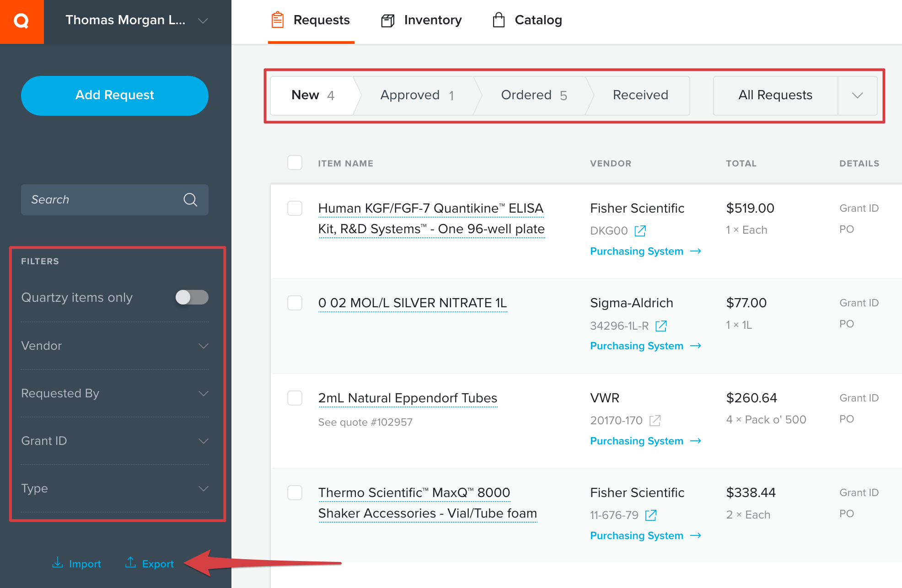Click arrow icon after Purchasing System for Eppendorf Tubes
902x588 pixels.
[x=696, y=441]
